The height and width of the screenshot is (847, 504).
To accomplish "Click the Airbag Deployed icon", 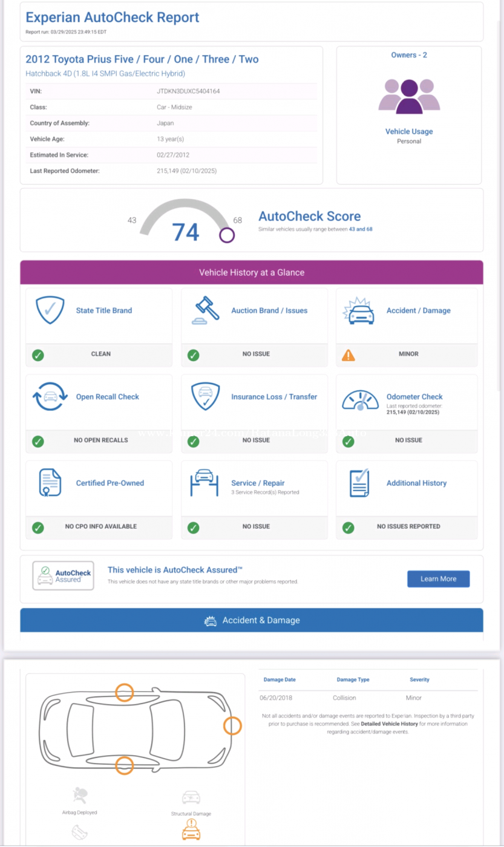I will pyautogui.click(x=79, y=796).
